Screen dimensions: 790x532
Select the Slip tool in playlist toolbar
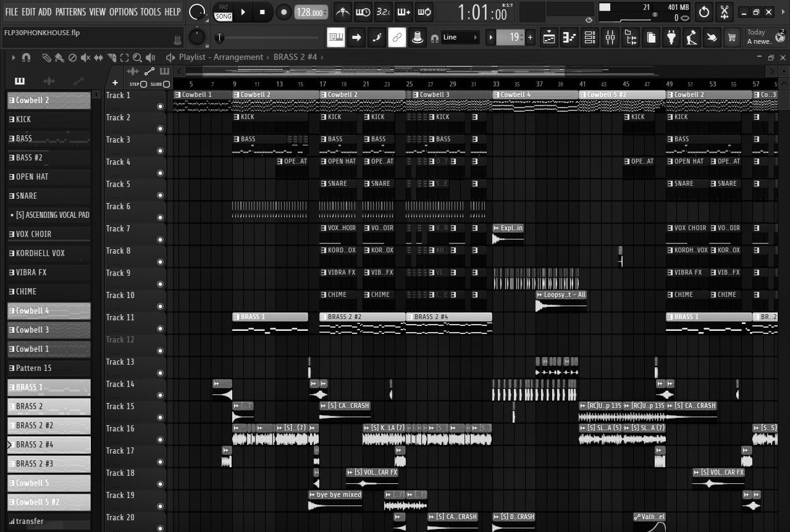pyautogui.click(x=99, y=57)
